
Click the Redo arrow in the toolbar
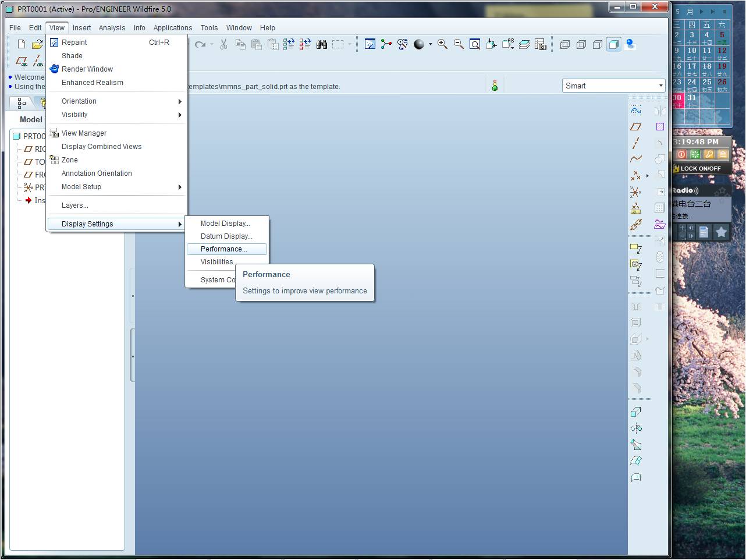coord(200,44)
